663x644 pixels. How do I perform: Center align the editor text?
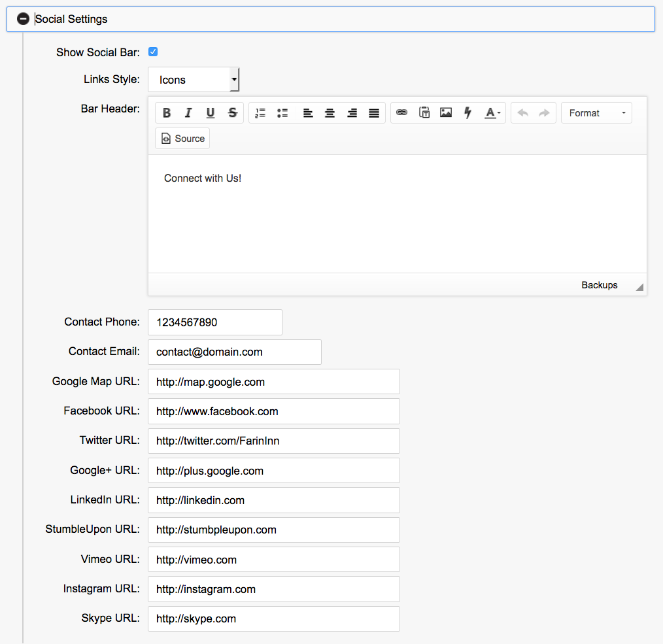330,113
